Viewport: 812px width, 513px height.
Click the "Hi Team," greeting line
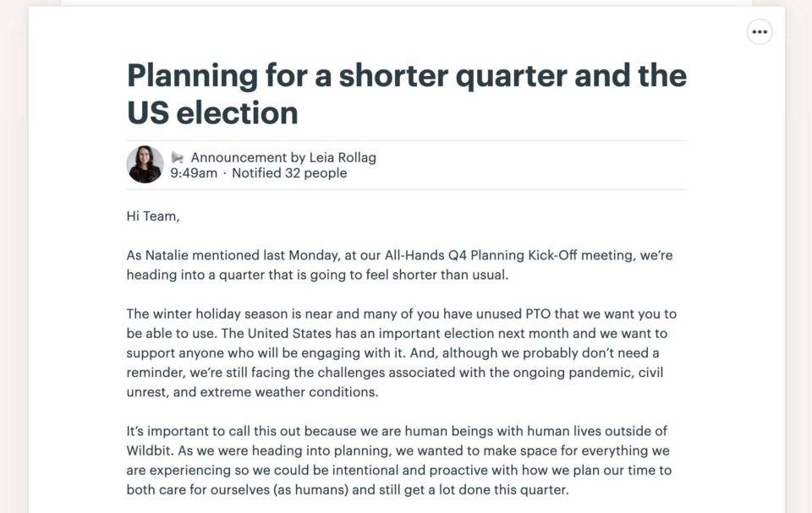(153, 216)
